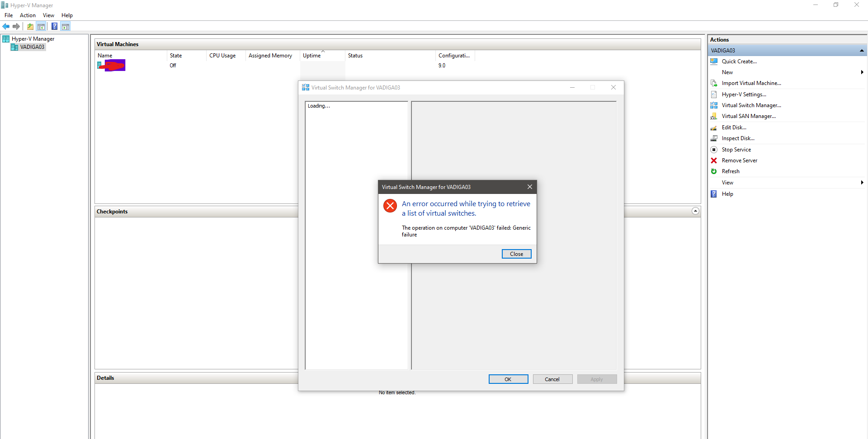This screenshot has height=439, width=868.
Task: Close the virtual switches error dialog
Action: point(516,254)
